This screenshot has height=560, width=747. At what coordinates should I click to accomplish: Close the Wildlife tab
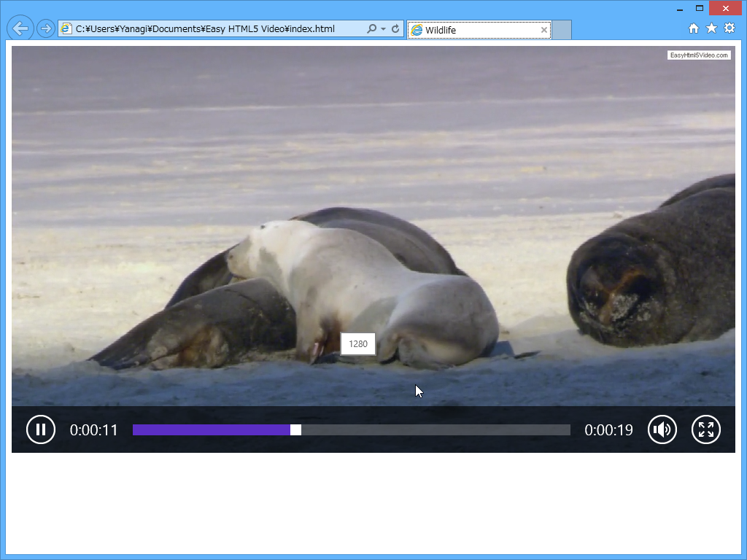point(544,30)
